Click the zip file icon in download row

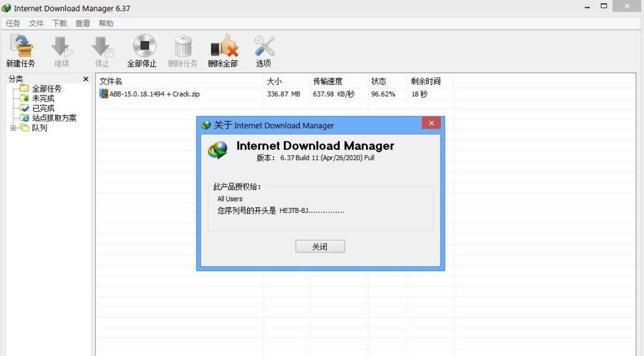(x=104, y=94)
